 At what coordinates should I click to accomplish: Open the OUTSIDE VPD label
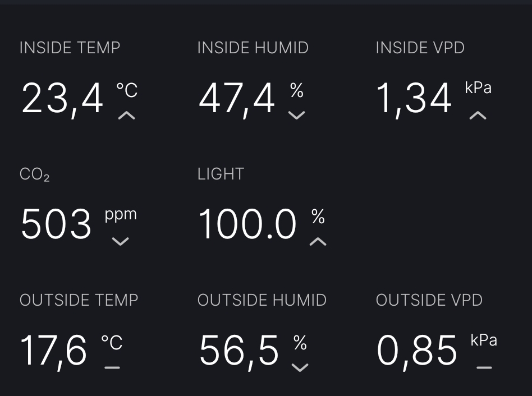point(429,300)
